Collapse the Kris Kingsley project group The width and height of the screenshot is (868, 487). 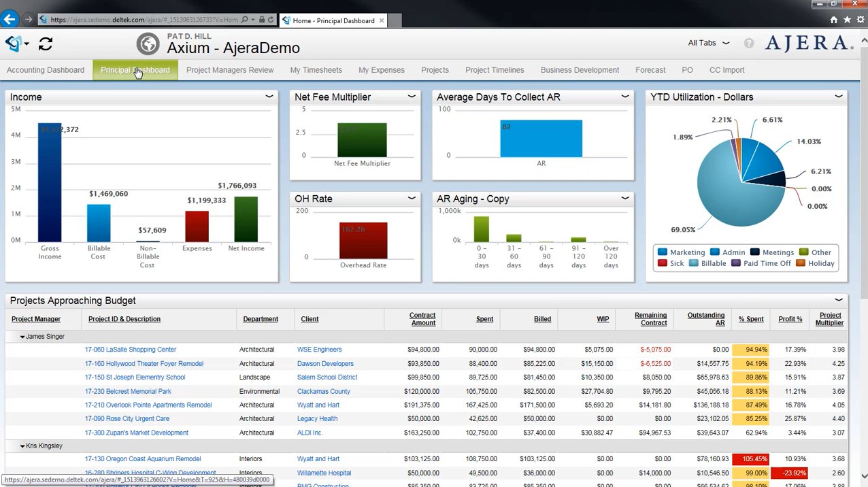(x=22, y=446)
